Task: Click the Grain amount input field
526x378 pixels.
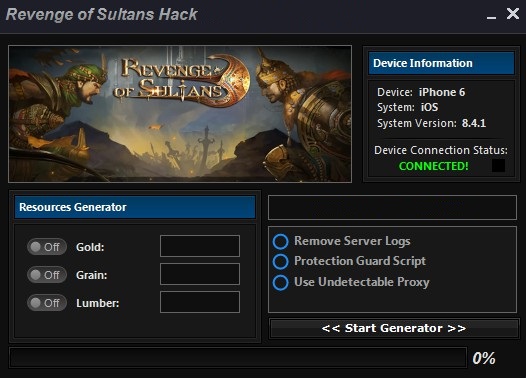Action: coord(200,274)
